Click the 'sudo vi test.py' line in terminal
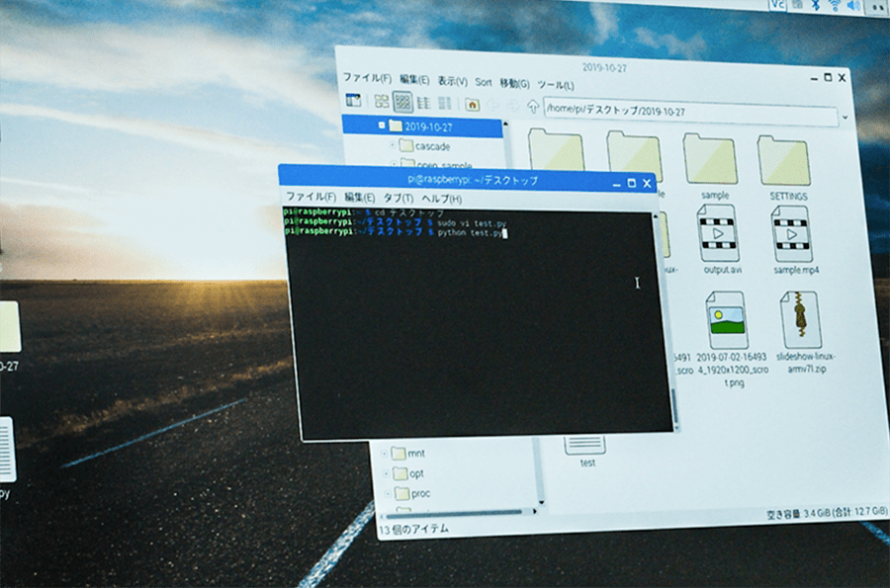The image size is (890, 588). [395, 222]
